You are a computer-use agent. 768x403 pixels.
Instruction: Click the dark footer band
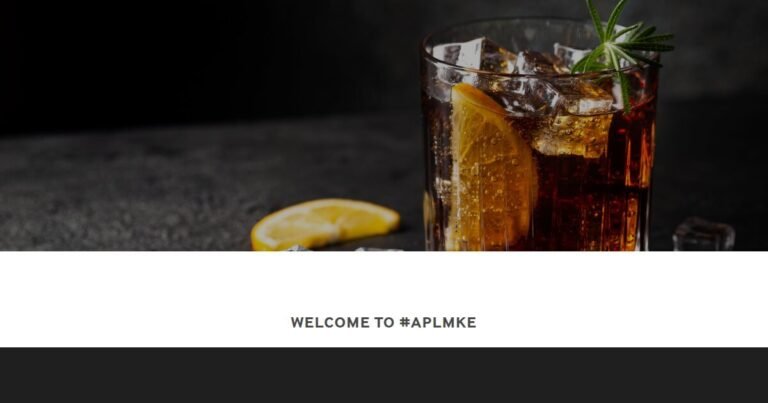(x=384, y=375)
